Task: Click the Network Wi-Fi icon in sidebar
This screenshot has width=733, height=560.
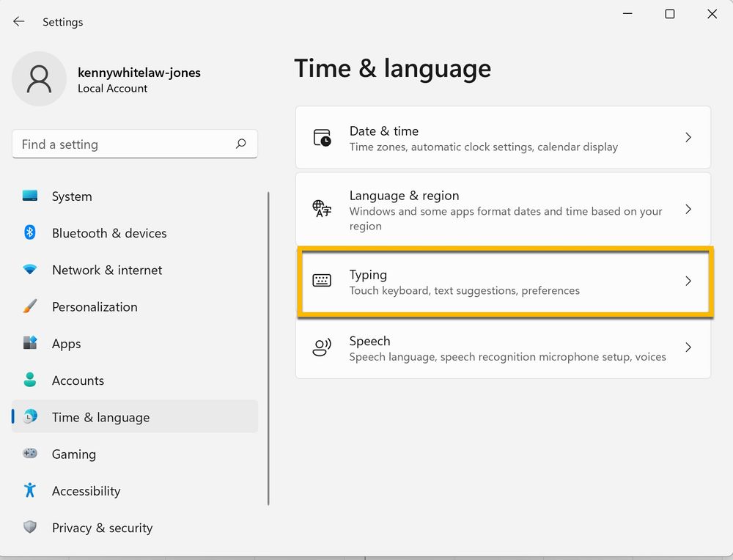Action: click(30, 270)
